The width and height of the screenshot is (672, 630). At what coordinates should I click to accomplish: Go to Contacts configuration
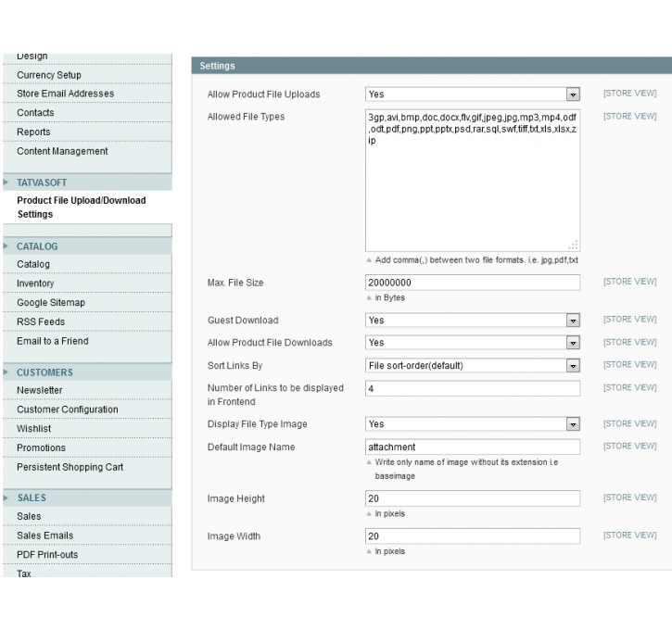[x=35, y=113]
